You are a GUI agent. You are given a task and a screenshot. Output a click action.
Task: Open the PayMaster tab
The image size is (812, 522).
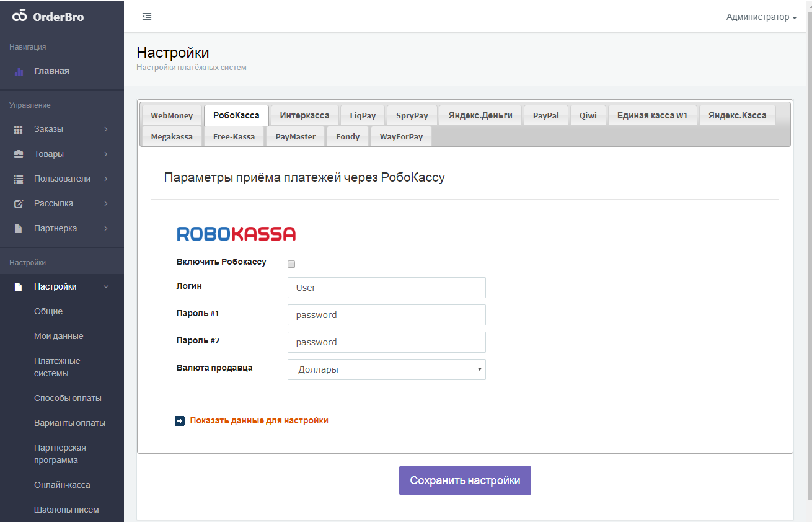point(296,136)
